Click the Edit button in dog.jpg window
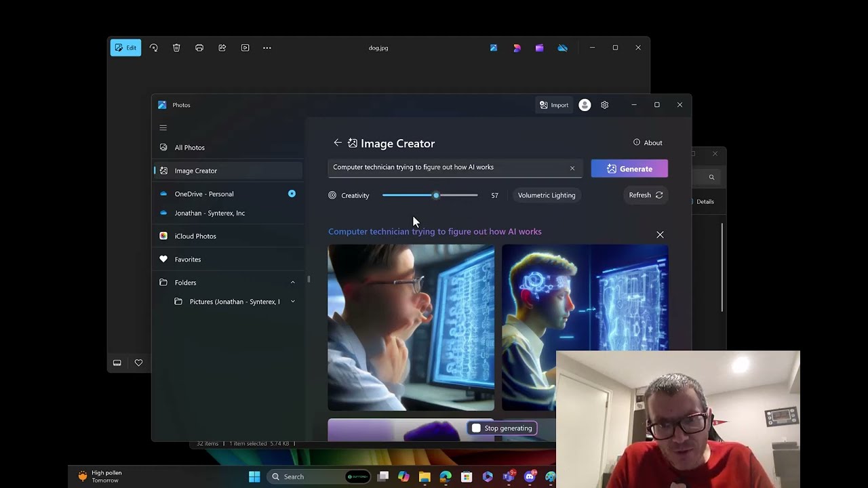Screen dimensions: 868x488 (x=125, y=48)
